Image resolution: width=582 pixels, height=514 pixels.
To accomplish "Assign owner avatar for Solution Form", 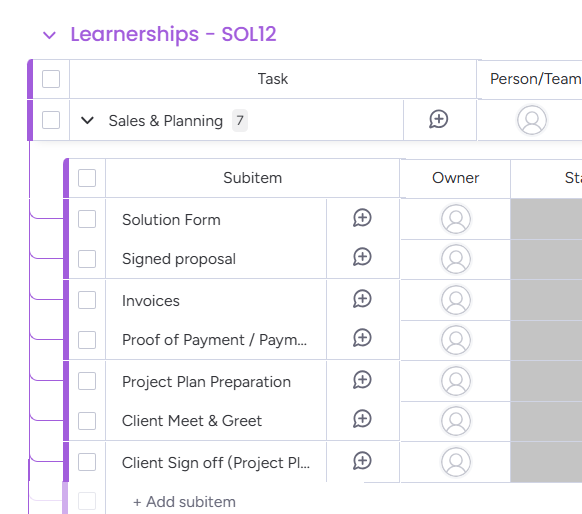I will (x=456, y=219).
